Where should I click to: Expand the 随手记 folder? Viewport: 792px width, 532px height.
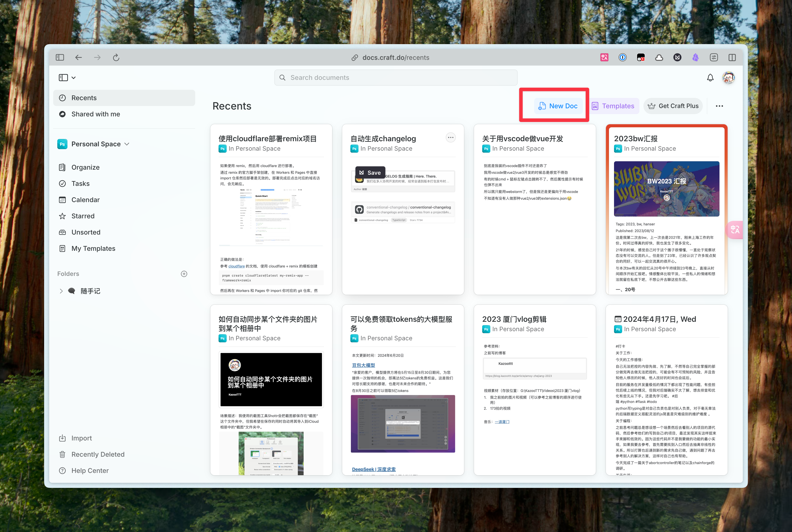61,291
